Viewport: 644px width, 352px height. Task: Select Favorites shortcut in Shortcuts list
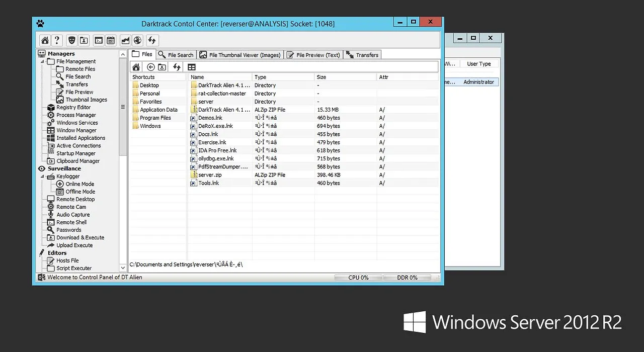point(150,102)
